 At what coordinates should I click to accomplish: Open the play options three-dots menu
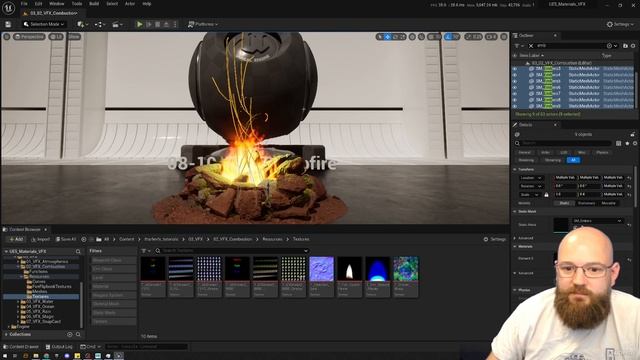pos(175,24)
